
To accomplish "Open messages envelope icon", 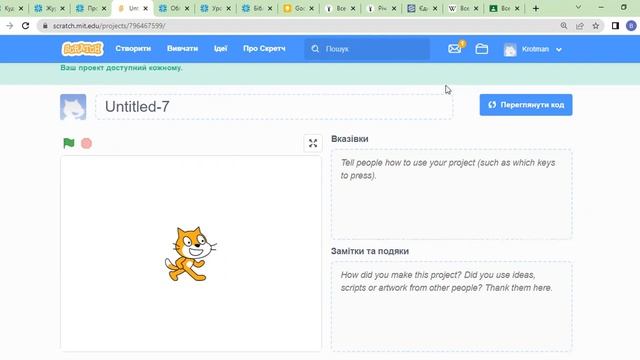I will (455, 49).
